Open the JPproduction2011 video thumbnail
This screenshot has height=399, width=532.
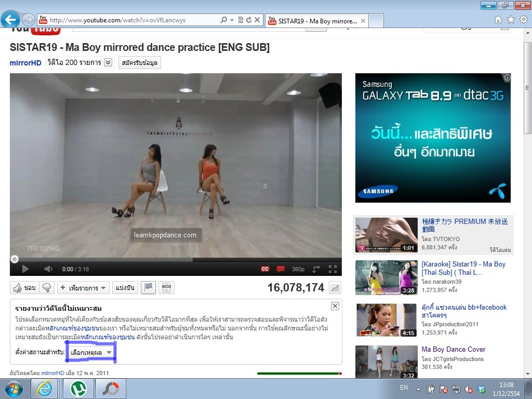[387, 320]
